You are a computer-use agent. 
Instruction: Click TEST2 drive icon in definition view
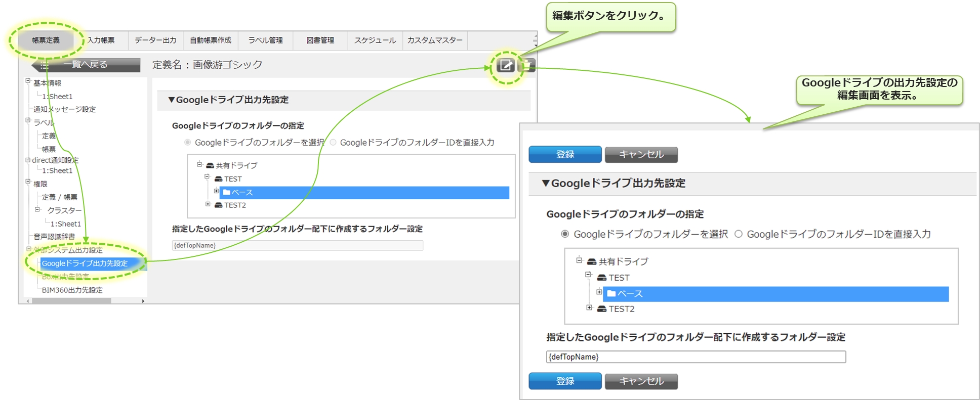coord(219,205)
